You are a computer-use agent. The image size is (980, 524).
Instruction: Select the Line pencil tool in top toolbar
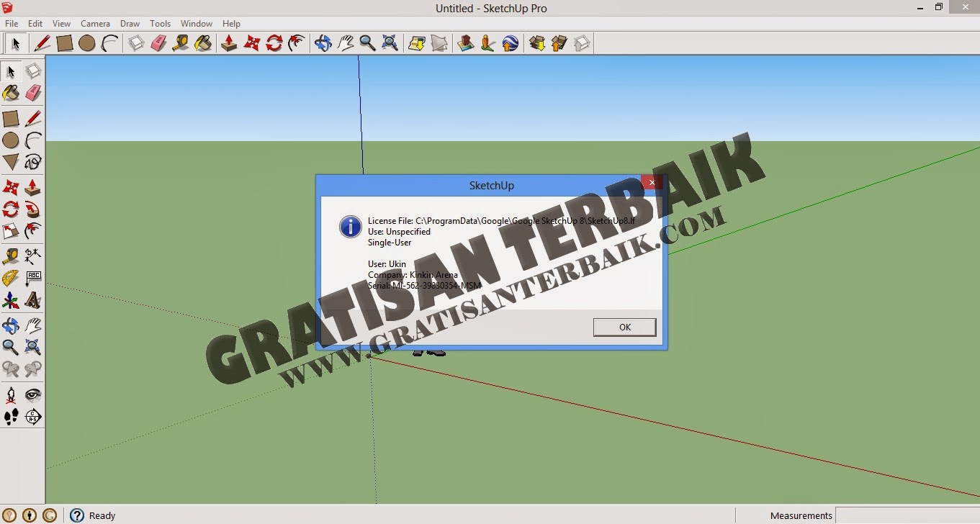pos(42,44)
